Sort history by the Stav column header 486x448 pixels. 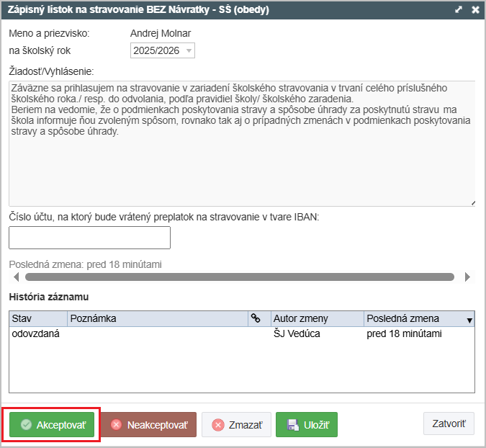38,318
